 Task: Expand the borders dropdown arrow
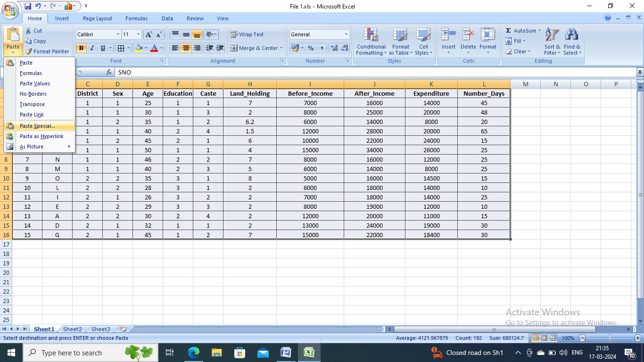pos(129,48)
